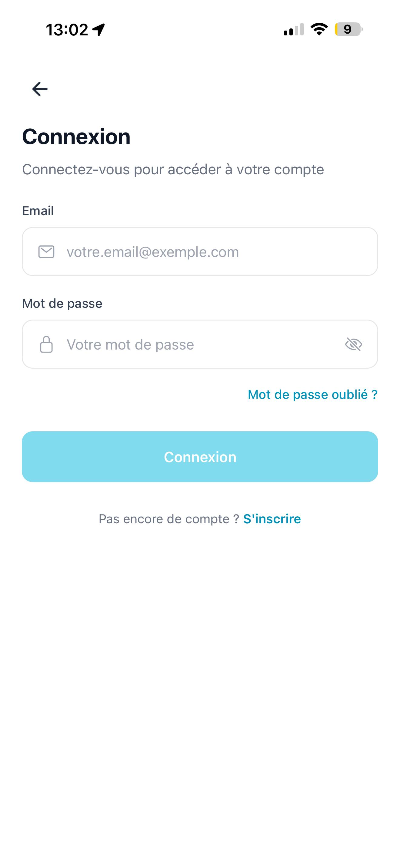Viewport: 400px width, 868px height.
Task: Click 'Pas encore de compte ?' text
Action: [169, 519]
